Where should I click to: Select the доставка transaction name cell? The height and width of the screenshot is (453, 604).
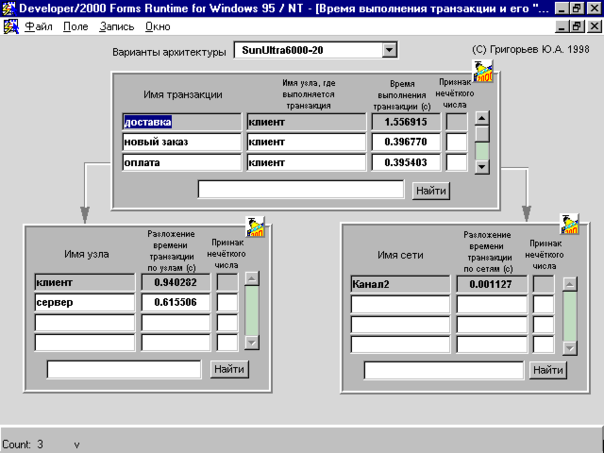(x=182, y=122)
